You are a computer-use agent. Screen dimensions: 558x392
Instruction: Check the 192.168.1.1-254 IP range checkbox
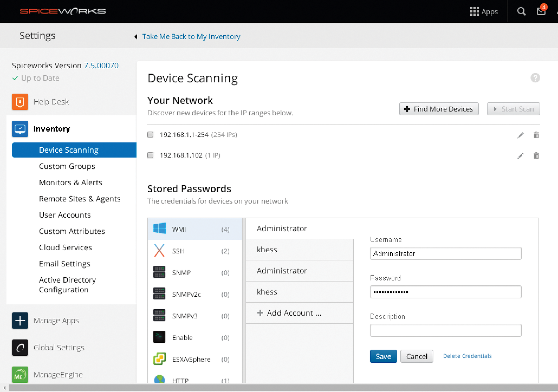[x=151, y=134]
